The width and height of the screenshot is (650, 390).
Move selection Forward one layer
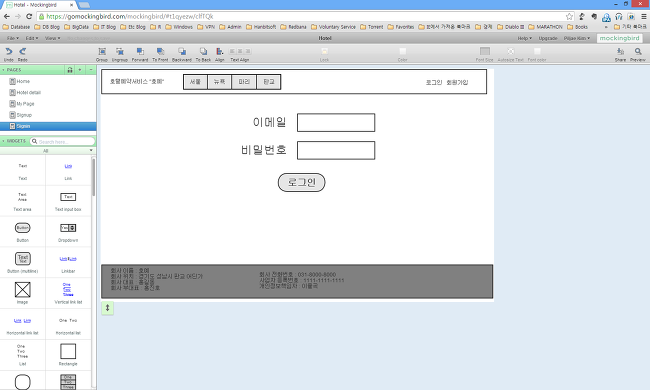pos(140,51)
